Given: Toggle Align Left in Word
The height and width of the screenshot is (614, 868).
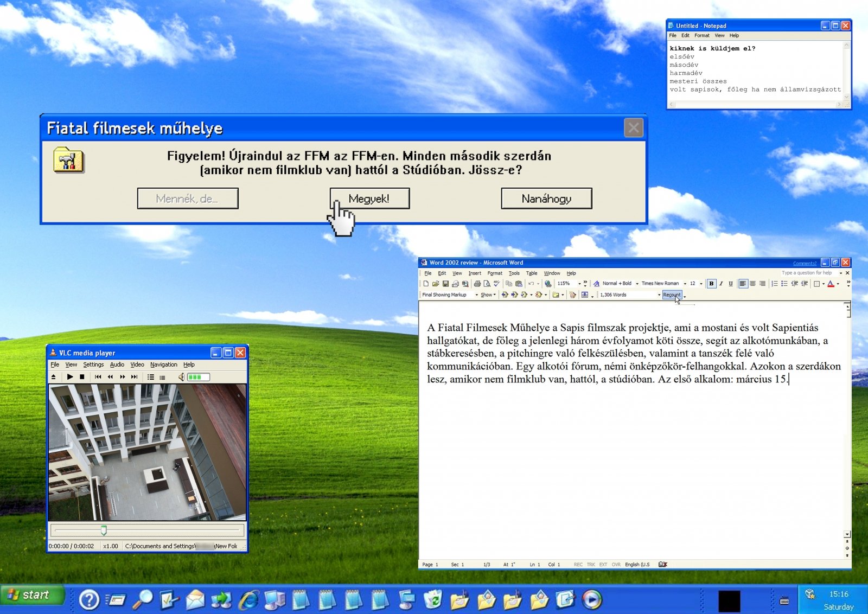Looking at the screenshot, I should (x=743, y=284).
